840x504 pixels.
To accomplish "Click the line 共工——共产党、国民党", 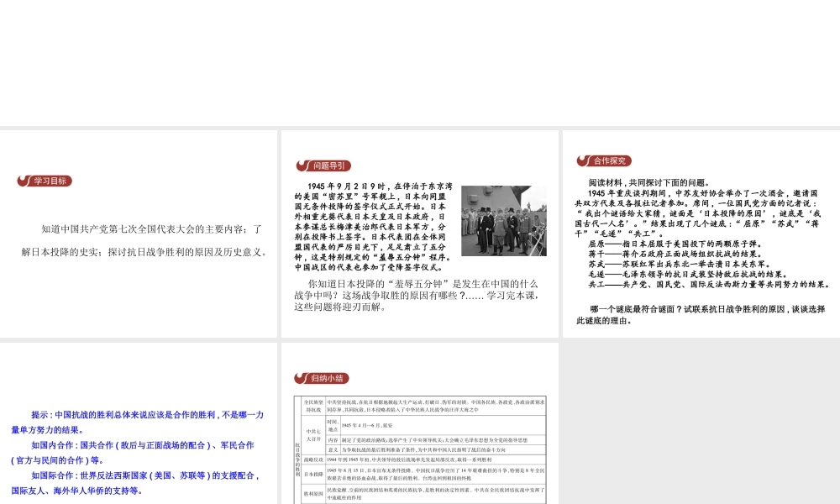I will point(709,285).
